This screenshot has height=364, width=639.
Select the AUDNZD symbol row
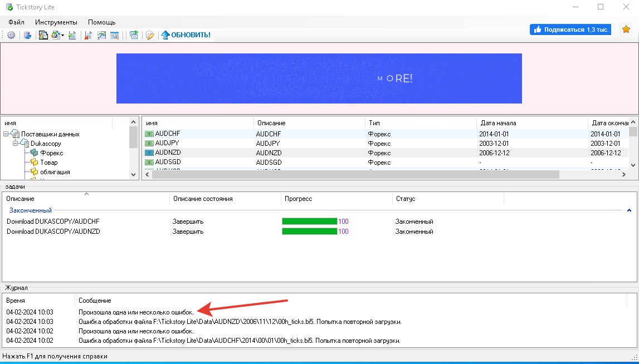click(387, 153)
